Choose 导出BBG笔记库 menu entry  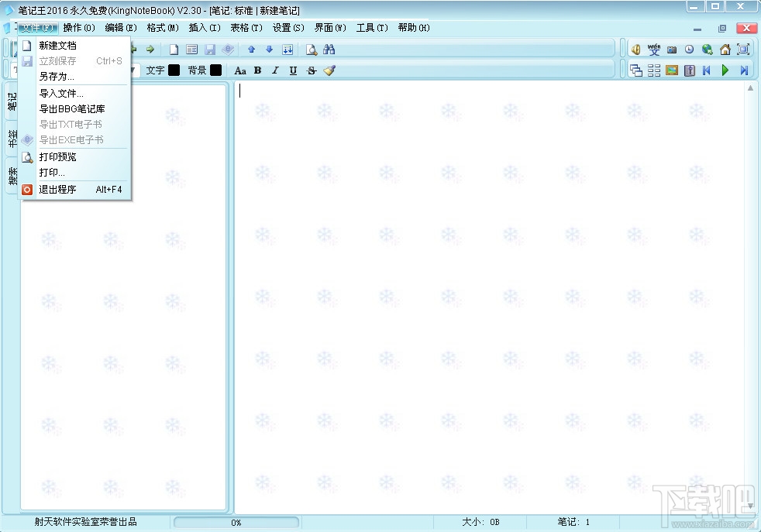tap(74, 108)
